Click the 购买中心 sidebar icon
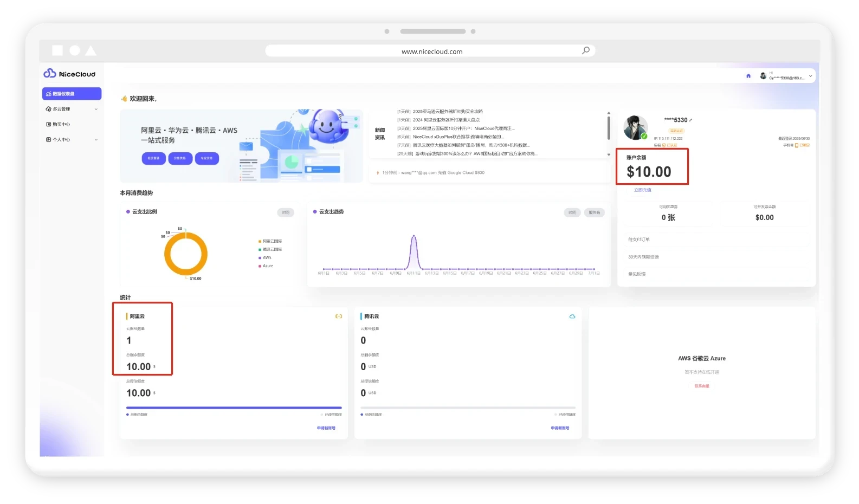Viewport: 859px width, 504px height. pos(49,124)
